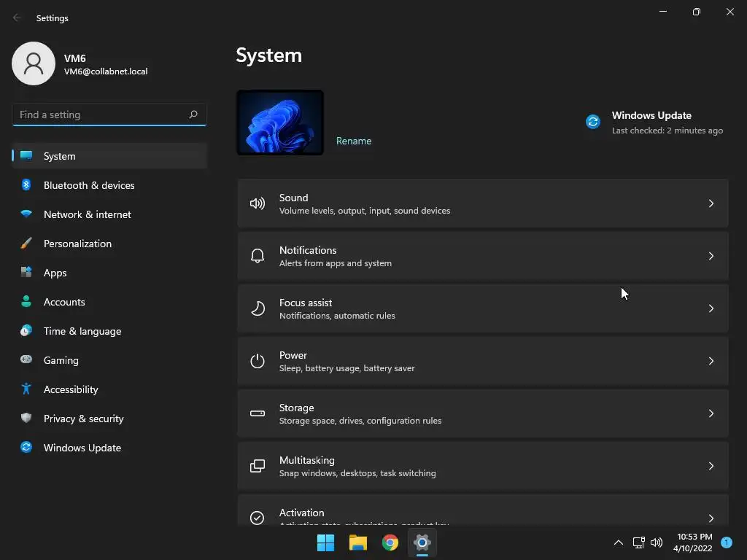The width and height of the screenshot is (747, 560).
Task: Click the Accounts person icon
Action: pos(26,301)
